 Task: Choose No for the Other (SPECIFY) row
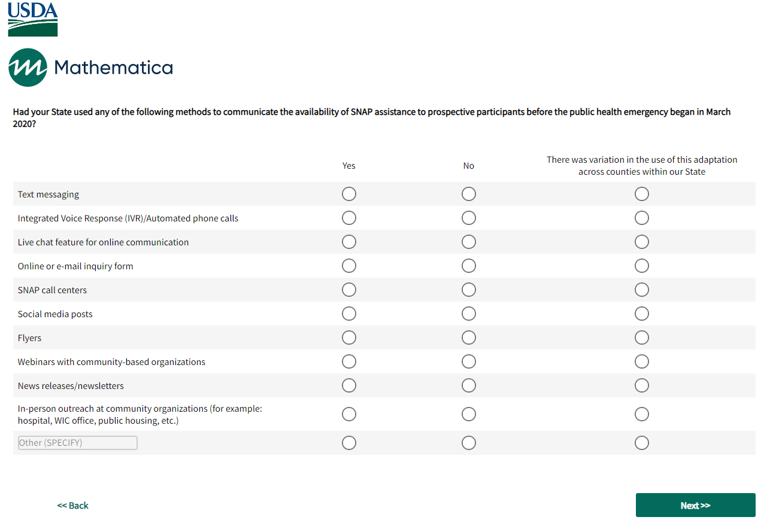469,443
